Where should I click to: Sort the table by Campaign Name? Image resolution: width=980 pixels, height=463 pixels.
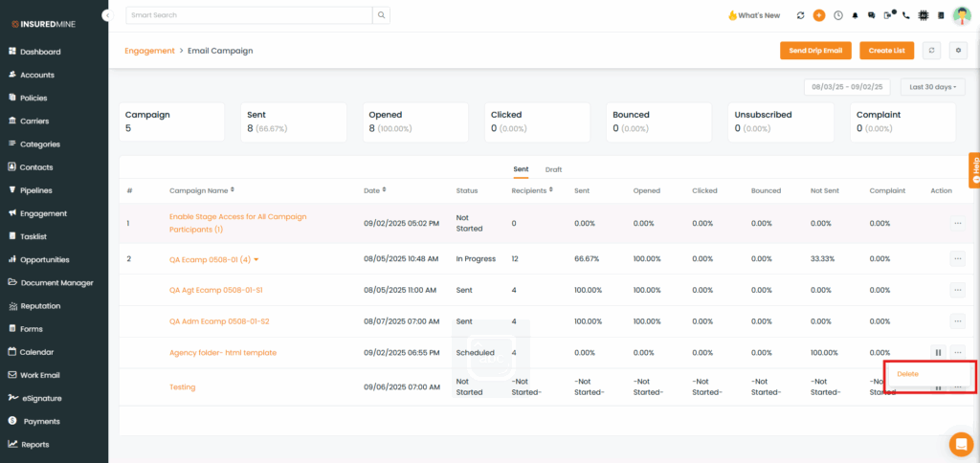pyautogui.click(x=233, y=190)
